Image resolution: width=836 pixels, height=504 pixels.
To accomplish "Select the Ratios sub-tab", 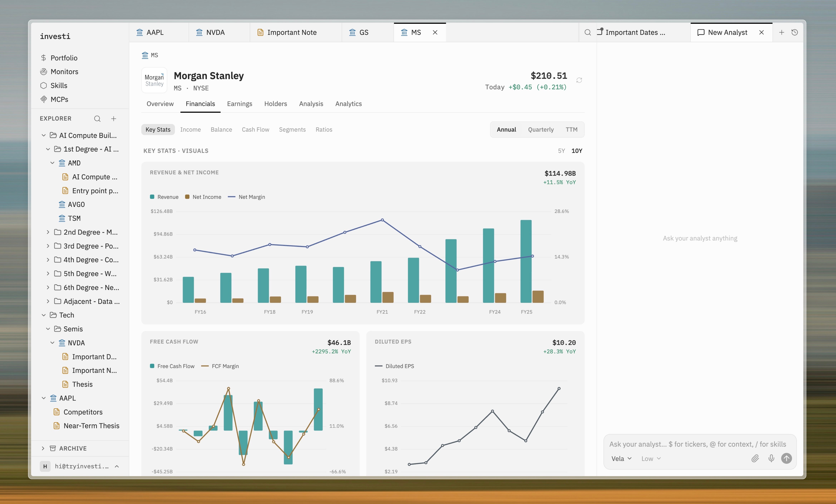I will point(324,130).
